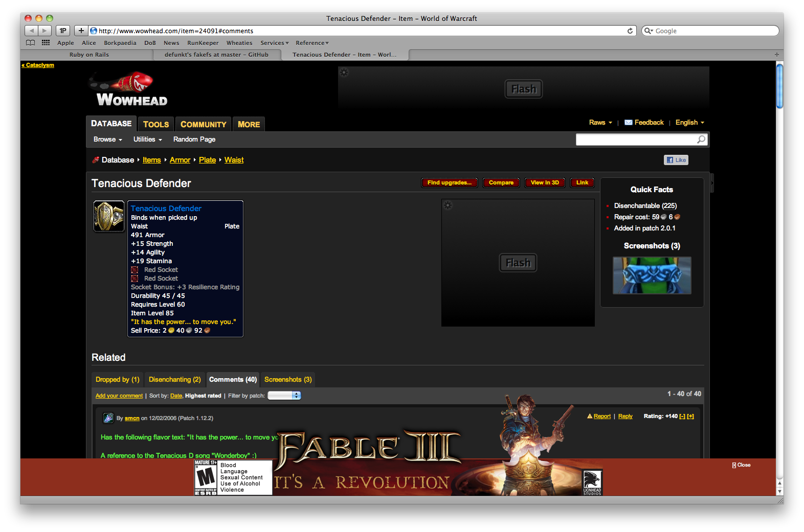The height and width of the screenshot is (532, 804).
Task: Open the screenshot thumbnail in Quick Facts
Action: point(652,275)
